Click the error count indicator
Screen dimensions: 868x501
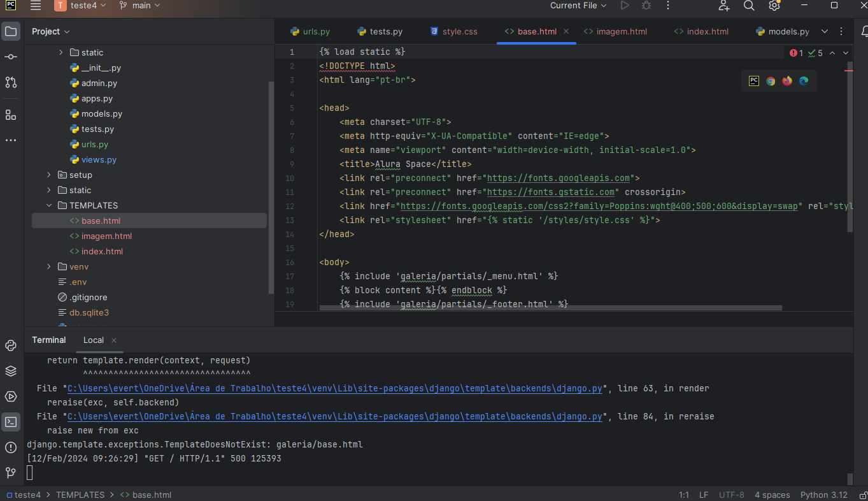(x=796, y=53)
